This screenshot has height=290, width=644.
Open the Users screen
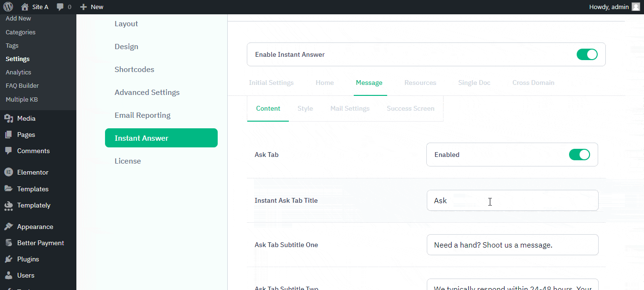(x=26, y=275)
